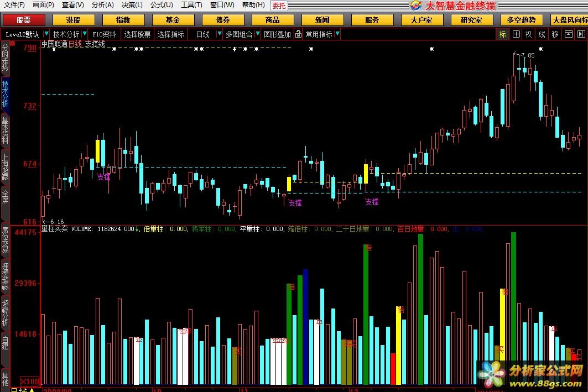
Task: Click the 多空趋势 button
Action: pyautogui.click(x=521, y=20)
